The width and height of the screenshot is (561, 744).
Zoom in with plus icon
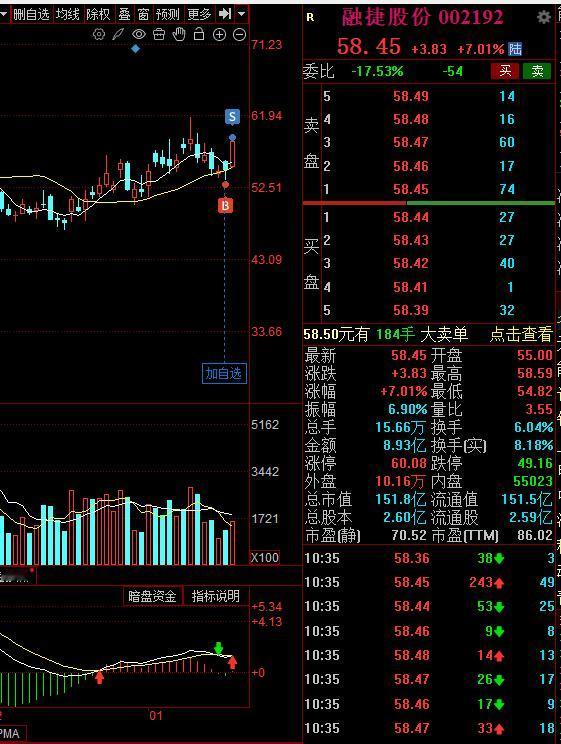pos(219,34)
